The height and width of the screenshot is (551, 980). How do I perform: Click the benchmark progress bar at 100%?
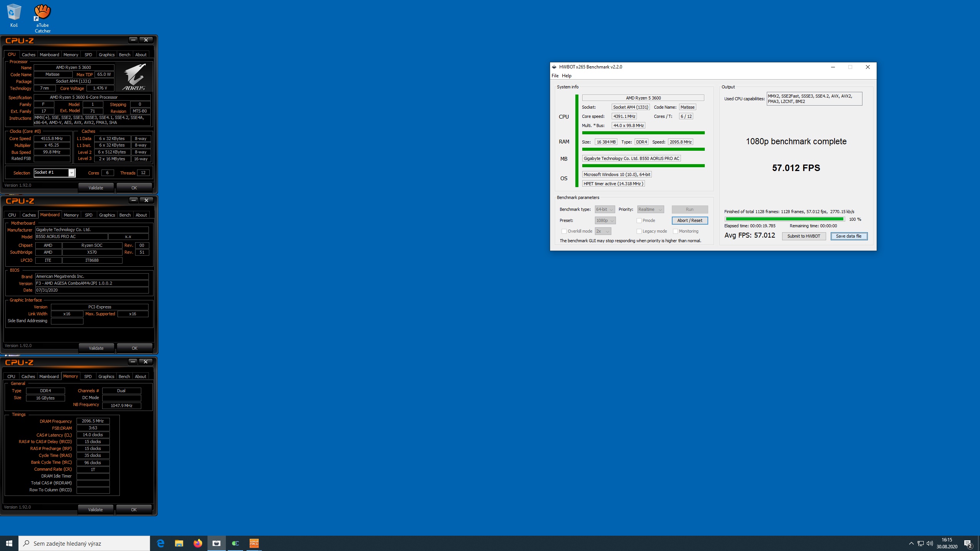click(784, 219)
